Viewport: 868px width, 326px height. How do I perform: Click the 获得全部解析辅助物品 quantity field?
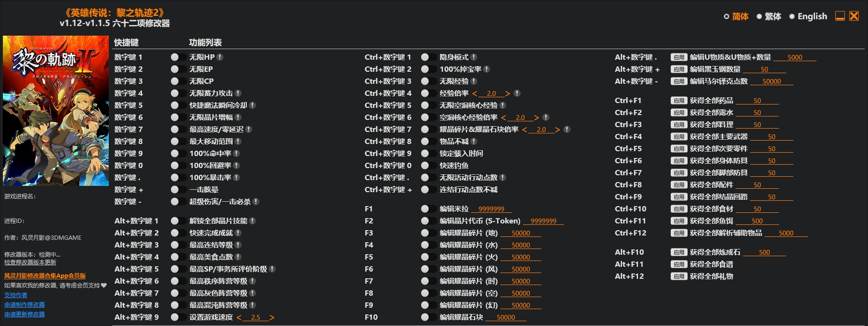[786, 233]
